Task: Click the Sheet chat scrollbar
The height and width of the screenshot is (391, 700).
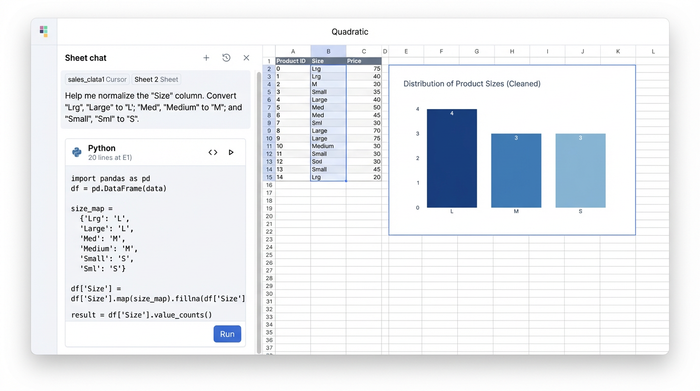Action: click(258, 212)
